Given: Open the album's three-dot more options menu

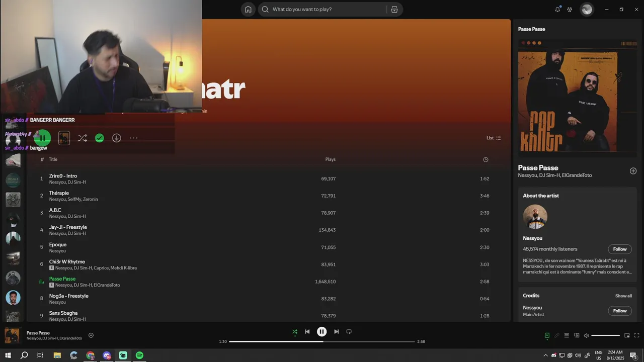Looking at the screenshot, I should point(133,138).
